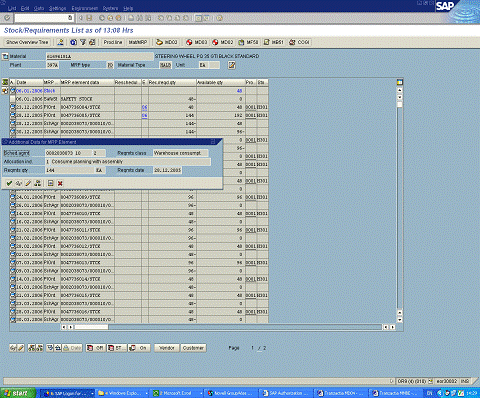Open the Windows Start button
Screen dimensions: 480x398
[x=18, y=393]
